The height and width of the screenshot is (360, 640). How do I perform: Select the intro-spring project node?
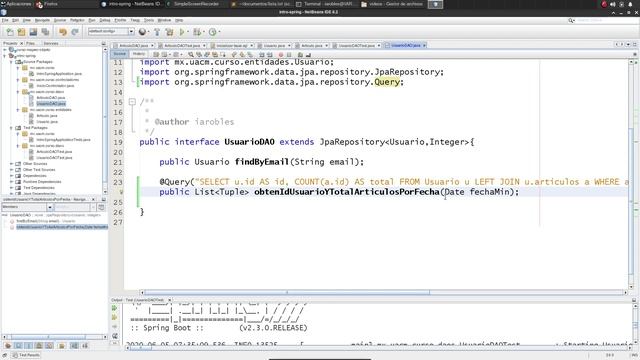tap(26, 56)
